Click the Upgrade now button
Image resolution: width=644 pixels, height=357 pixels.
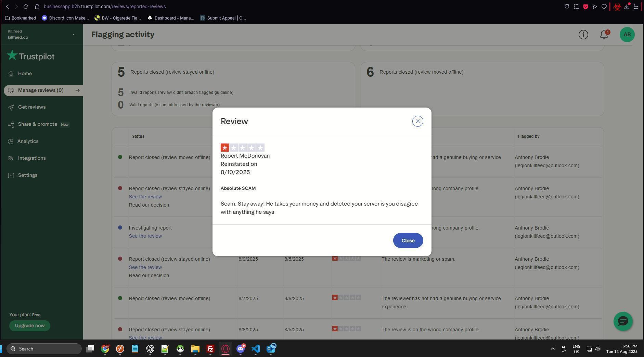click(30, 326)
